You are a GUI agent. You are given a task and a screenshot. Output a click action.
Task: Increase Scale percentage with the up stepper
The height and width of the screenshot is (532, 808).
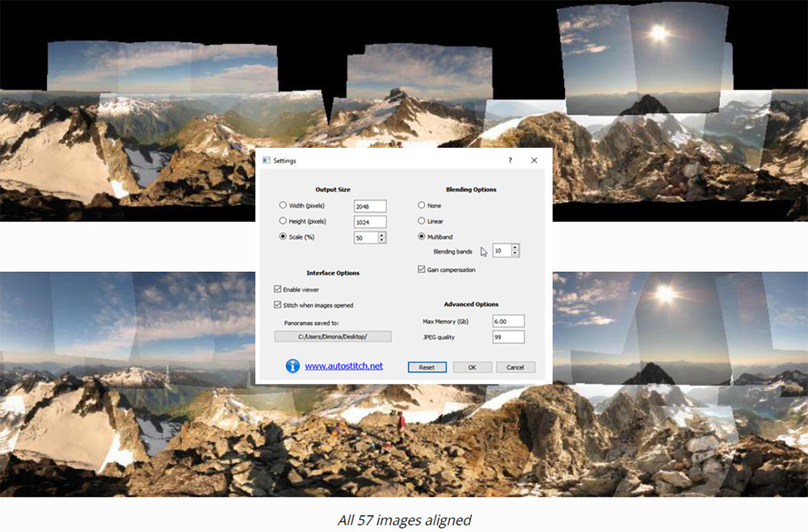pos(381,234)
